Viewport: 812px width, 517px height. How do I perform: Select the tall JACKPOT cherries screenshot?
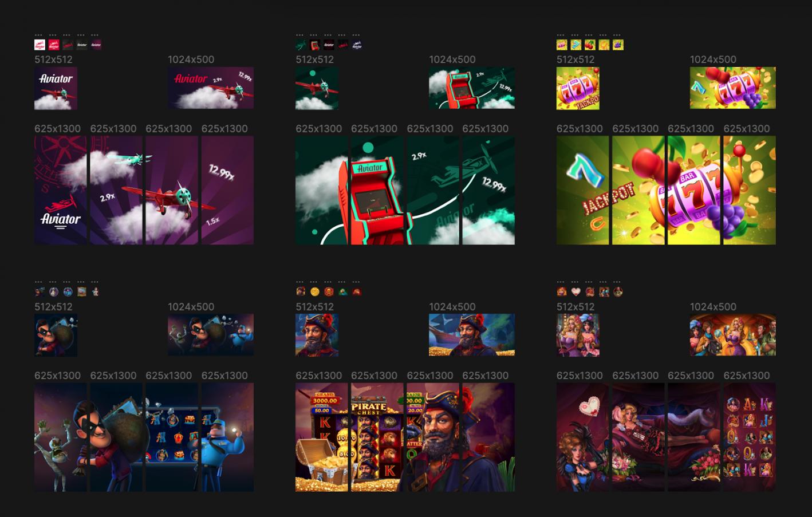(x=638, y=190)
